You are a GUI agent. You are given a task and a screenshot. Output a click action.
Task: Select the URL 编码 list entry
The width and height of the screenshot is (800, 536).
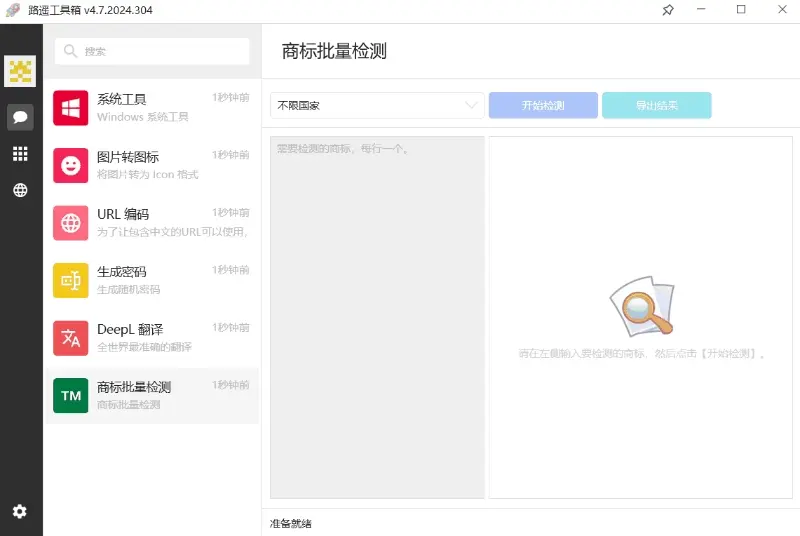(x=152, y=223)
